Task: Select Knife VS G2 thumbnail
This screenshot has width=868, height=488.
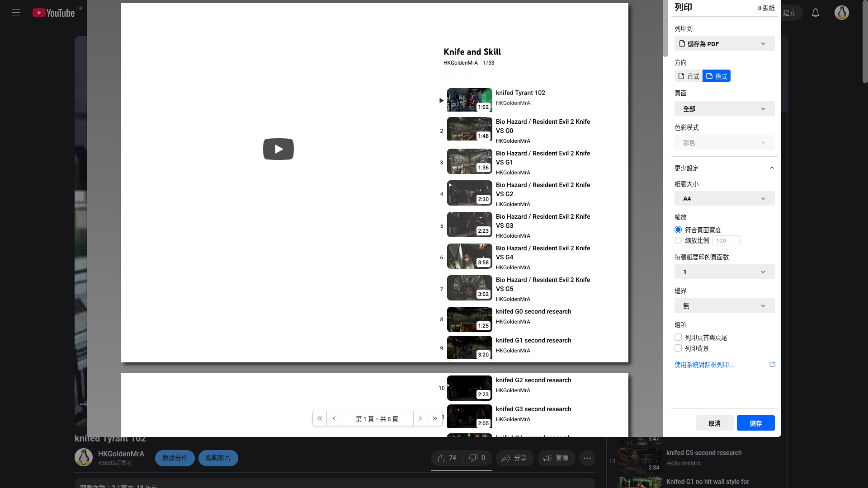Action: coord(470,193)
